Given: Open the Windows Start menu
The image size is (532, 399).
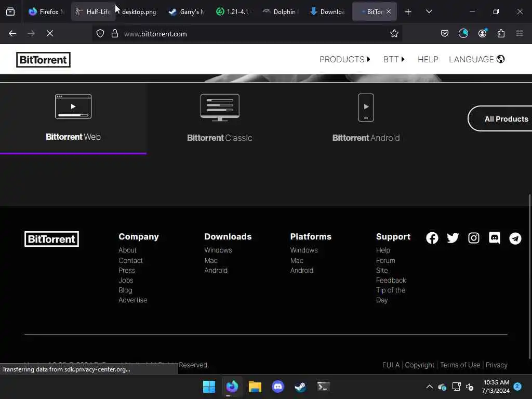Looking at the screenshot, I should pyautogui.click(x=209, y=387).
